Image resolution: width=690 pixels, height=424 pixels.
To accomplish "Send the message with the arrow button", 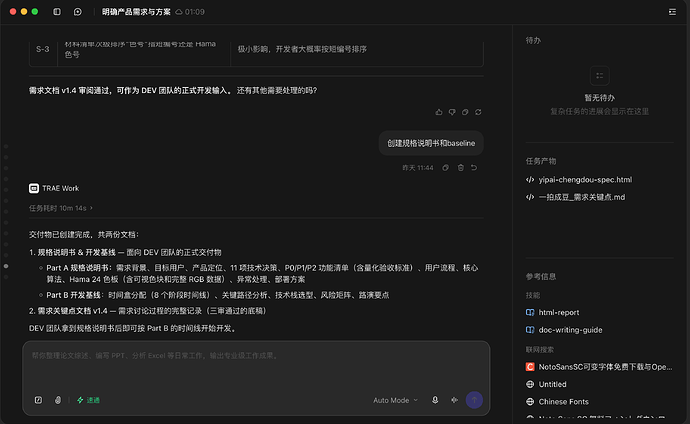I will tap(474, 400).
